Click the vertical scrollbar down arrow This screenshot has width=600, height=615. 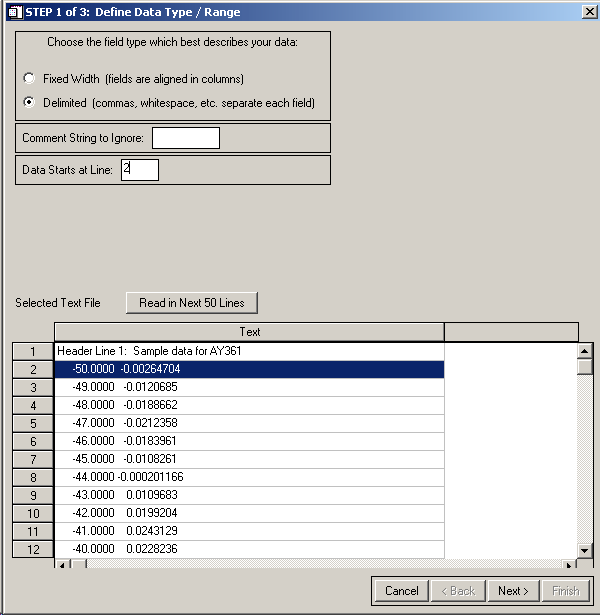[x=585, y=550]
